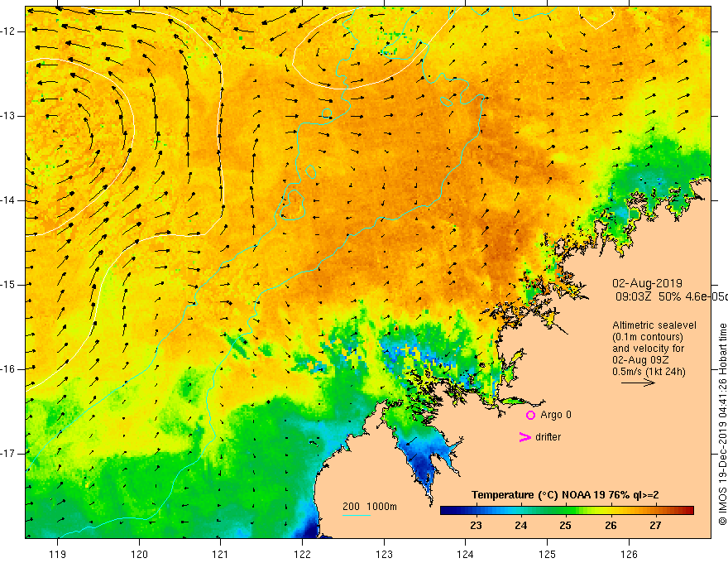
Task: Click the longitude label 123
Action: tap(384, 554)
